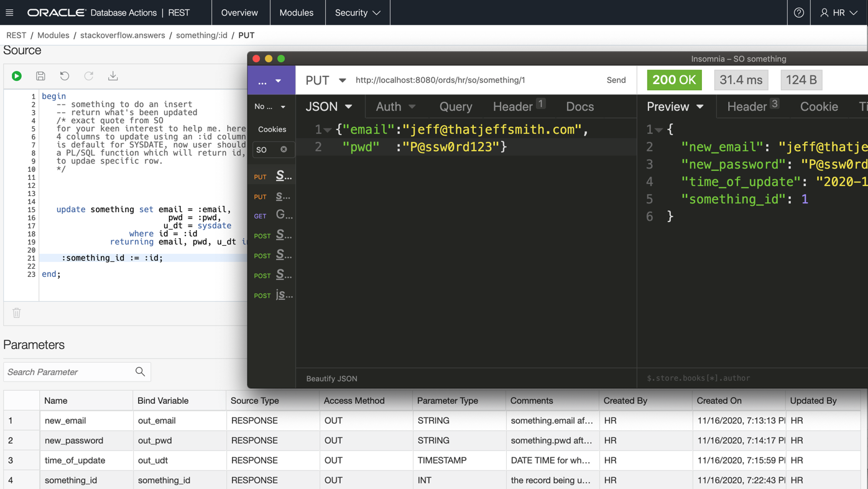Open response Cookie tab
Viewport: 868px width, 489px height.
click(819, 106)
